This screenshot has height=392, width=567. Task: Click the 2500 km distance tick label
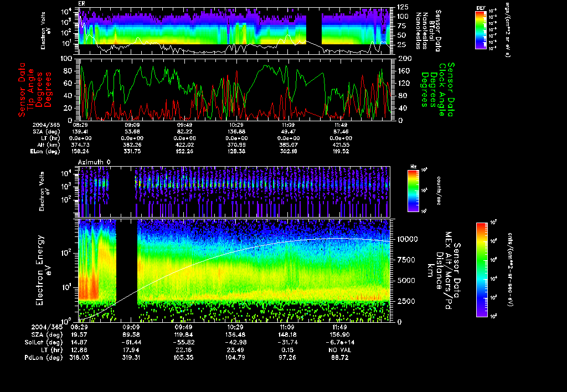pyautogui.click(x=406, y=301)
